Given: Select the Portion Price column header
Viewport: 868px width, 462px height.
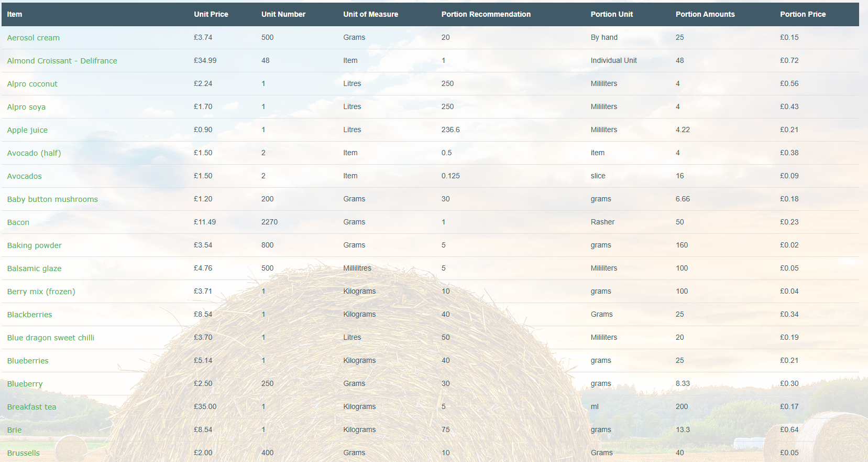Looking at the screenshot, I should 803,14.
